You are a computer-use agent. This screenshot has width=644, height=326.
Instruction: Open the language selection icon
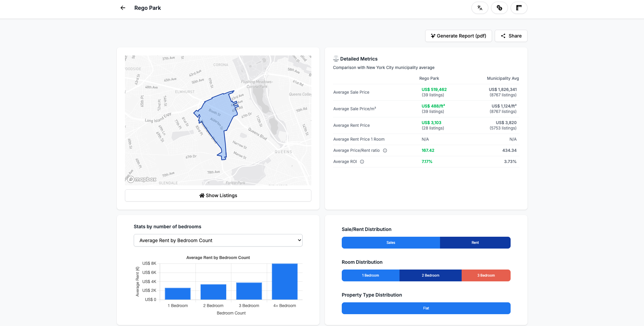point(480,7)
